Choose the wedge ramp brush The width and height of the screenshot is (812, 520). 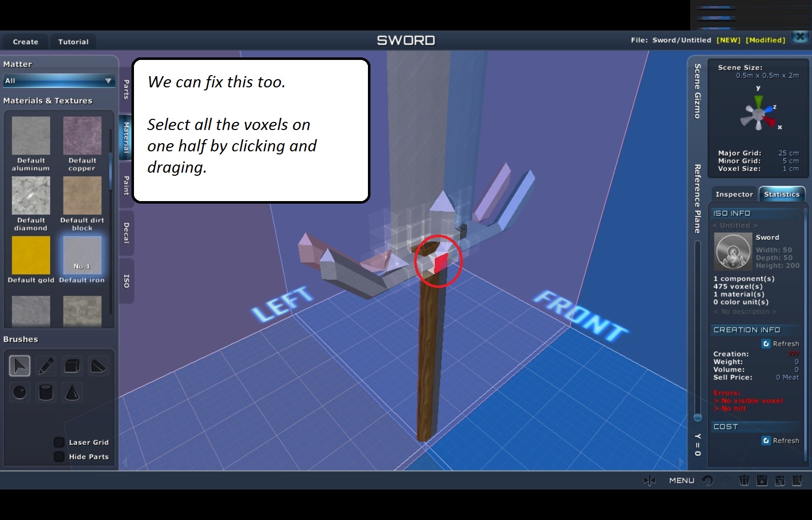click(x=98, y=366)
